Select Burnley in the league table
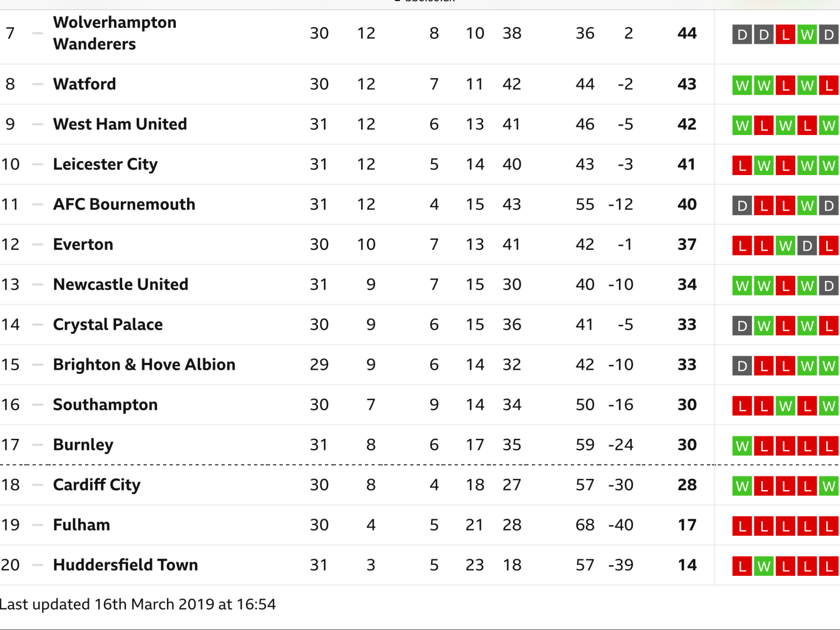 tap(83, 445)
